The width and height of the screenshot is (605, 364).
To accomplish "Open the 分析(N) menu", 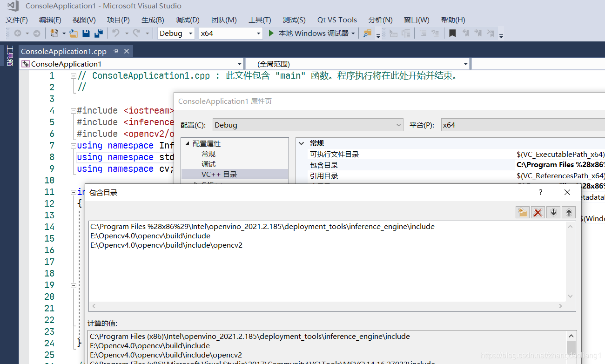I will [380, 20].
